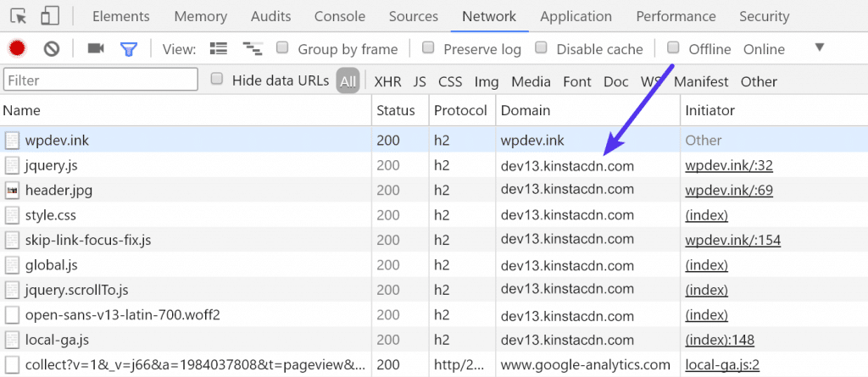The image size is (868, 377).
Task: Open the Sources tab
Action: pyautogui.click(x=414, y=17)
